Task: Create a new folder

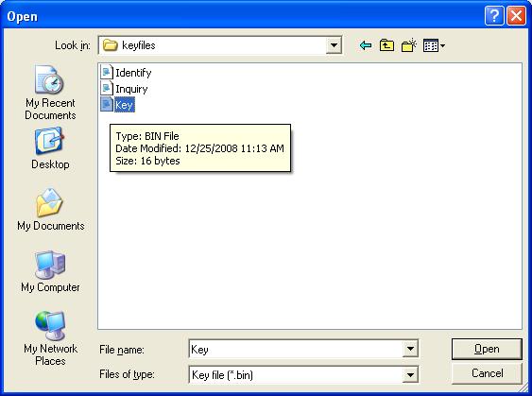Action: (x=409, y=45)
